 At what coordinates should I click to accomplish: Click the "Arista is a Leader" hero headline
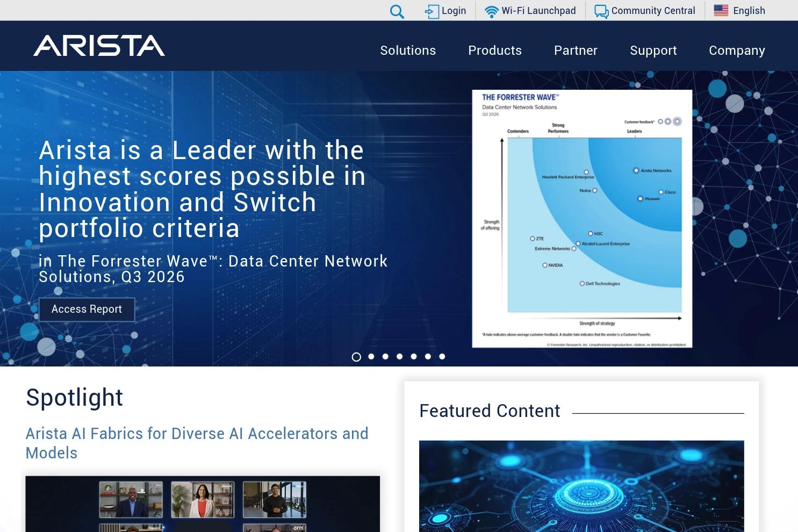[x=203, y=189]
